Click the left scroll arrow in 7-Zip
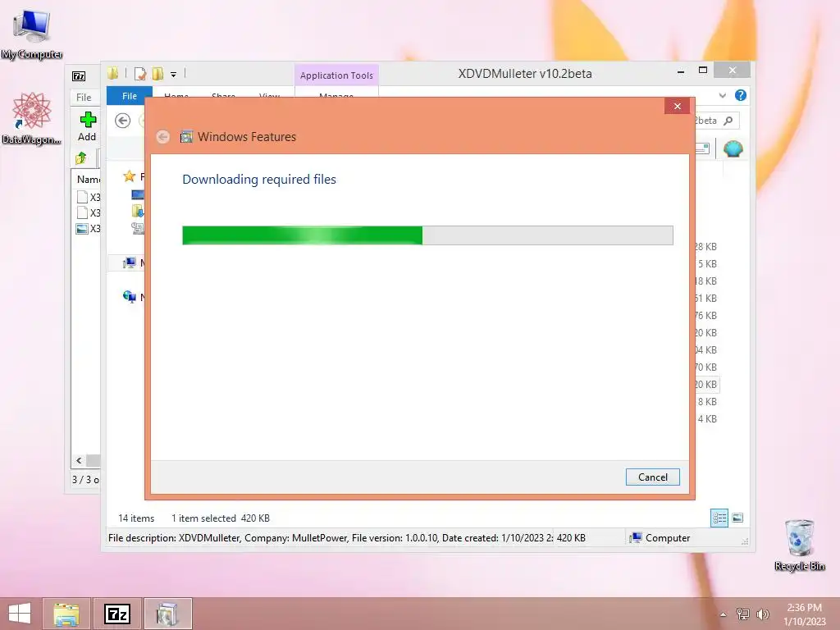Image resolution: width=840 pixels, height=630 pixels. [79, 460]
